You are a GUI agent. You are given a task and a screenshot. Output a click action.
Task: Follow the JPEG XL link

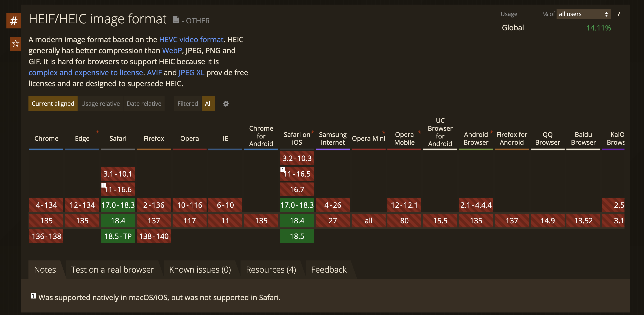(191, 73)
